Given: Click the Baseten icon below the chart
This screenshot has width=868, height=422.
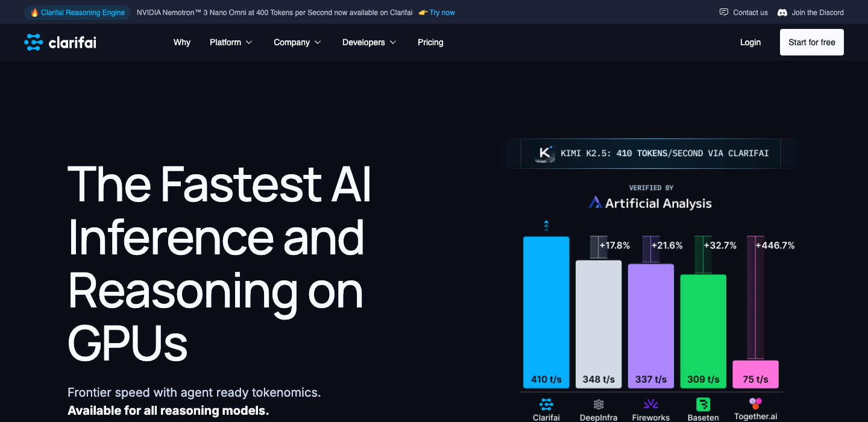Looking at the screenshot, I should pos(703,404).
